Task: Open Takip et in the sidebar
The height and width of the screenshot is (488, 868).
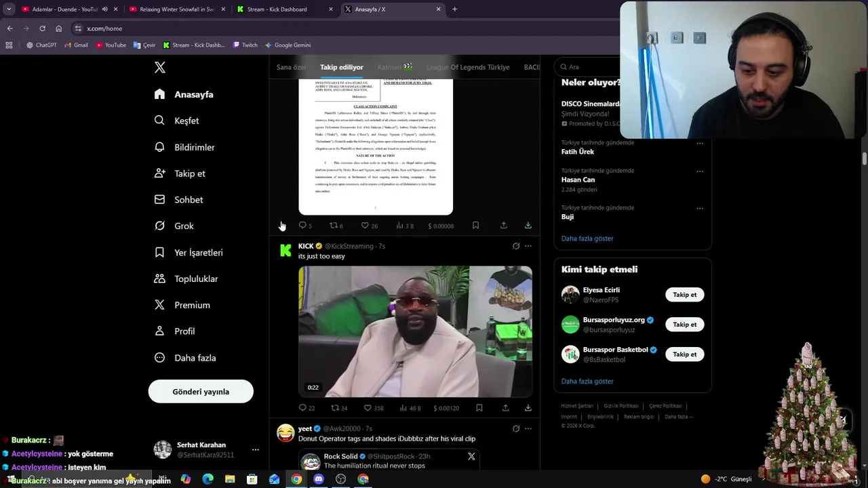Action: (x=180, y=174)
